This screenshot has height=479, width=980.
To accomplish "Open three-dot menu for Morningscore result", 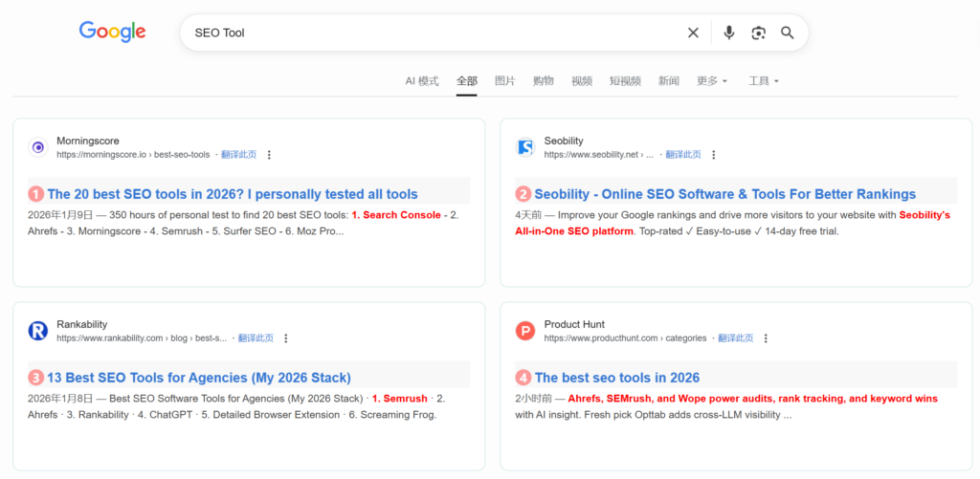I will coord(269,155).
